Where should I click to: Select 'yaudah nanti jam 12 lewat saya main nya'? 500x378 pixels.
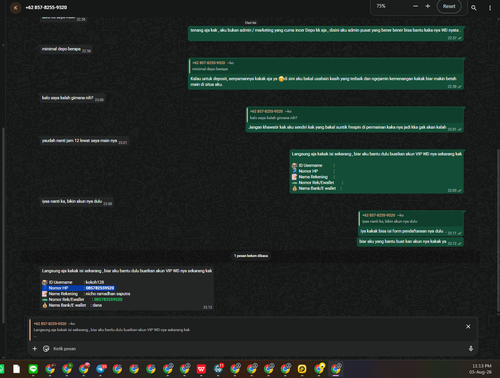pos(84,141)
